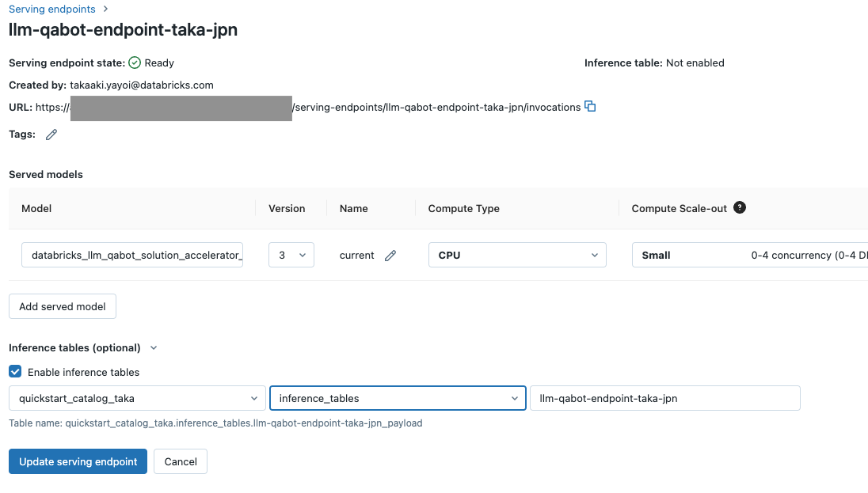Uncheck Enable inference tables checkbox

[16, 371]
